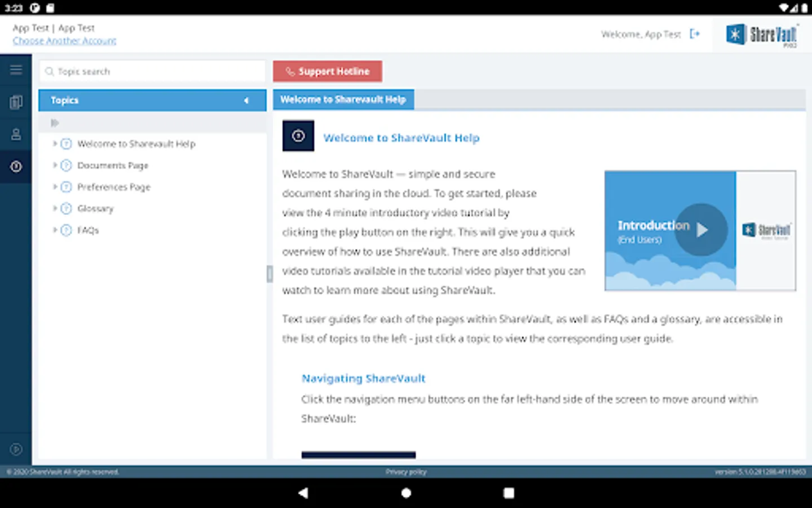Open the Preferences Page topic
812x508 pixels.
(114, 187)
